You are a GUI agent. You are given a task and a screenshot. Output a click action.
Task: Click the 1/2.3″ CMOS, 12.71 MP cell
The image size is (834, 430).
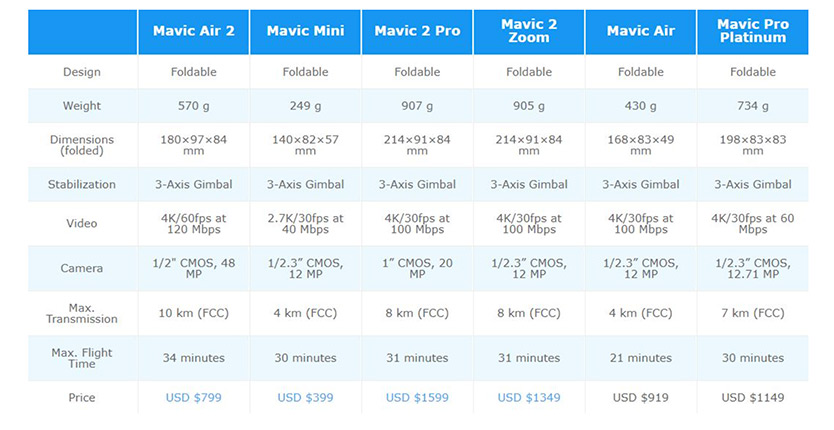(x=753, y=269)
